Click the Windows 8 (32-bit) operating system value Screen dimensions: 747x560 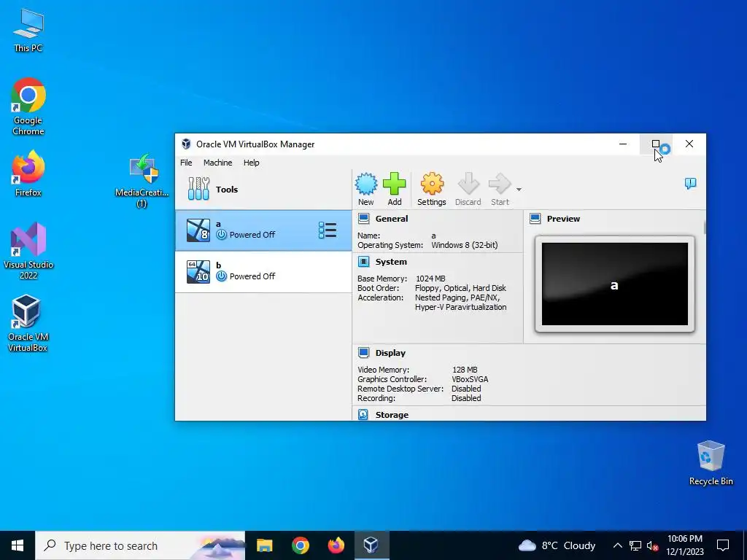coord(465,245)
